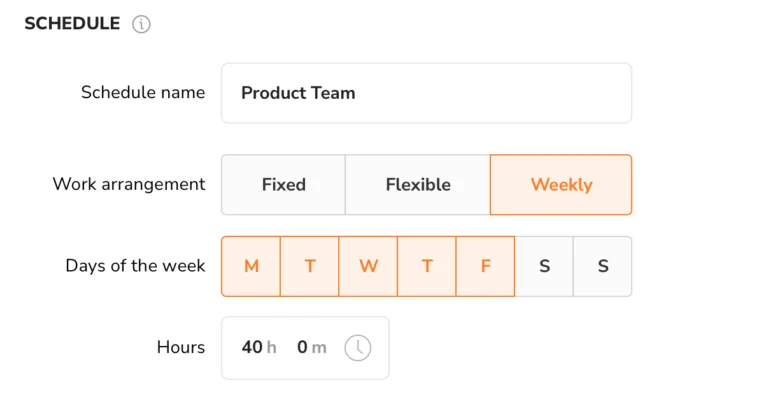
Task: Enable Sunday as a working day
Action: click(603, 266)
